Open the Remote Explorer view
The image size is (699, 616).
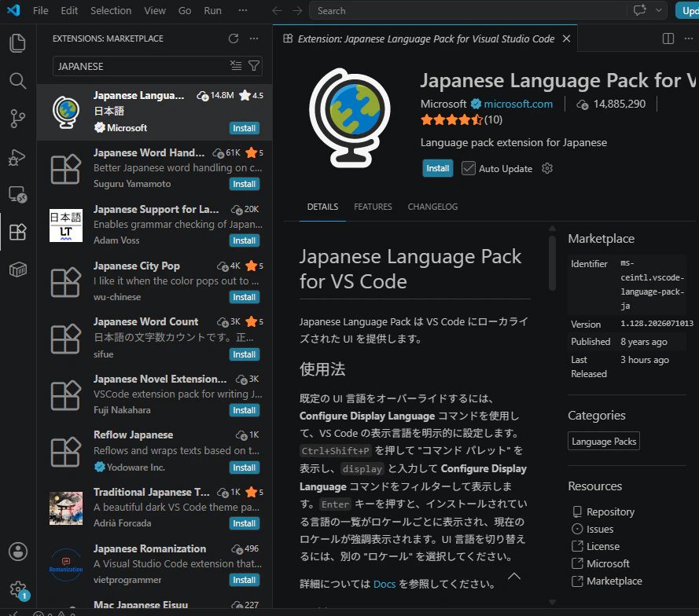point(18,195)
